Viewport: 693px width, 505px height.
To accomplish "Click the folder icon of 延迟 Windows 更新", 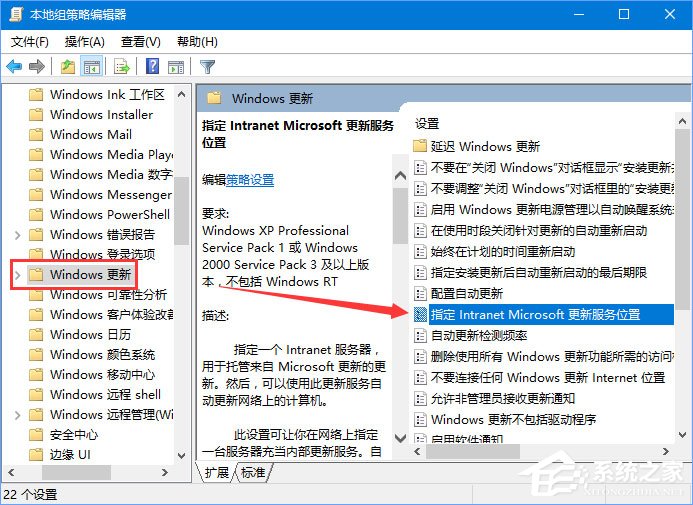I will click(420, 145).
